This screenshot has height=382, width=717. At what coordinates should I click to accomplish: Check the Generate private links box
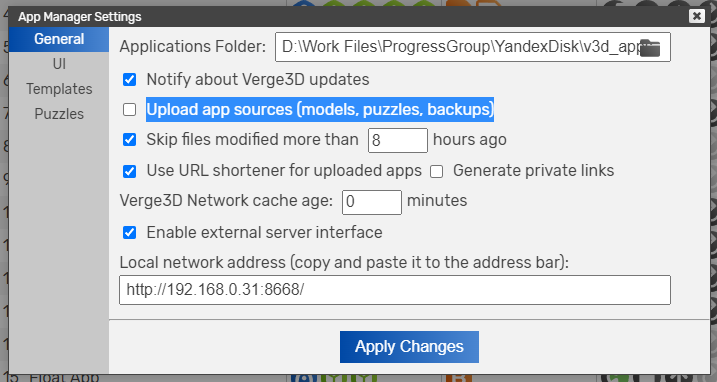[x=437, y=172]
